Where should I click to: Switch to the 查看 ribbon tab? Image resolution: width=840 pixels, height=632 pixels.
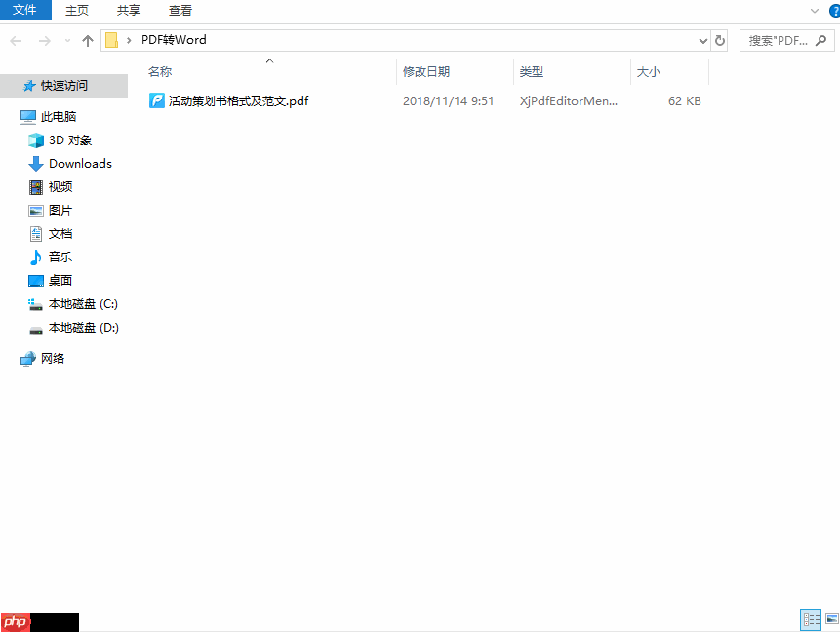pos(180,11)
